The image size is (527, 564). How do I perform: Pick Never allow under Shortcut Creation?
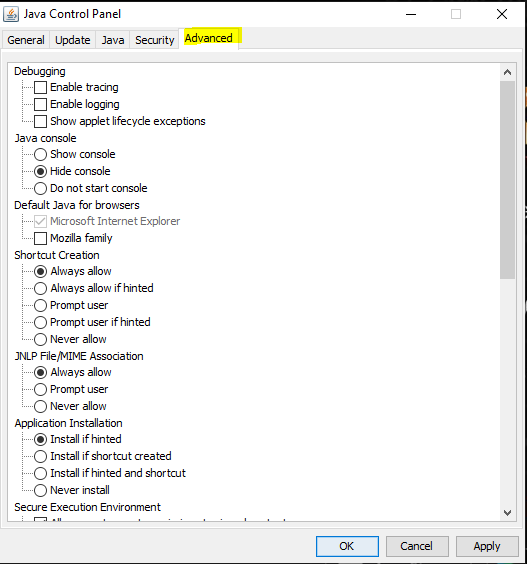tap(40, 339)
